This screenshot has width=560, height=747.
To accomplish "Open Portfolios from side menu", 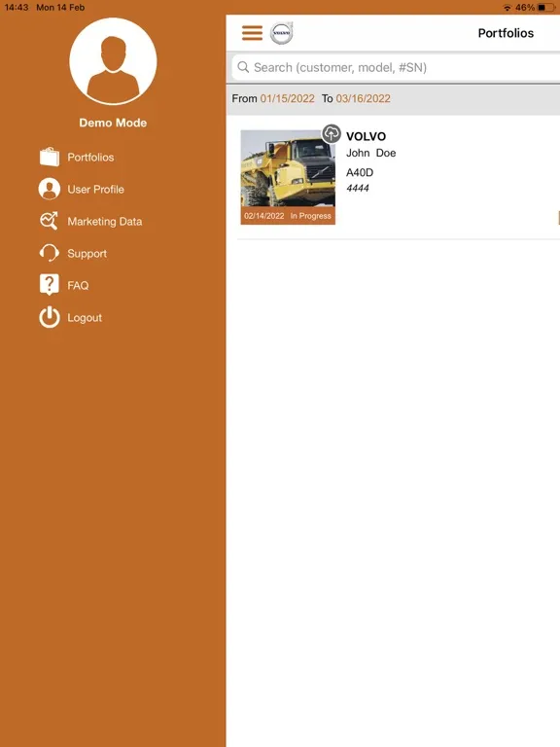I will click(90, 158).
